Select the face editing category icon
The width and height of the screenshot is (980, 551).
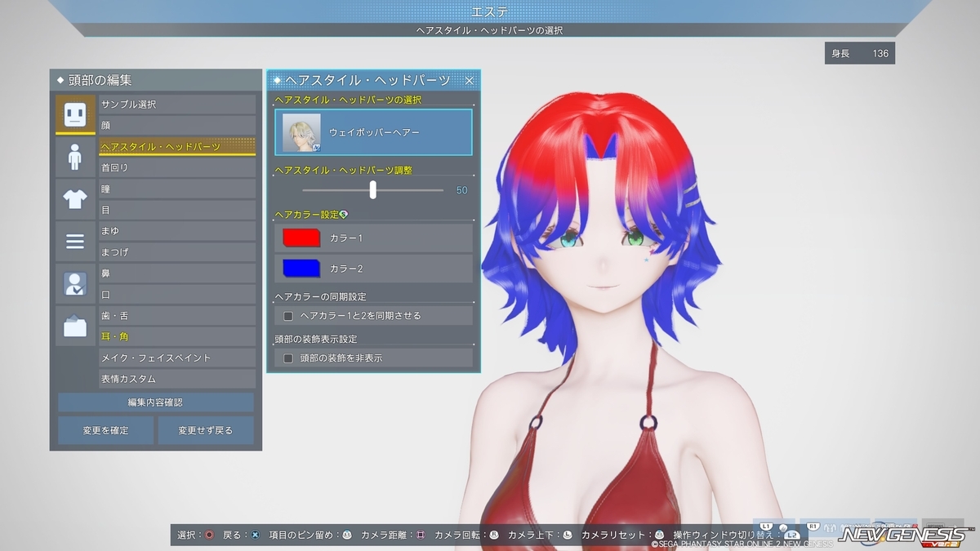coord(75,115)
